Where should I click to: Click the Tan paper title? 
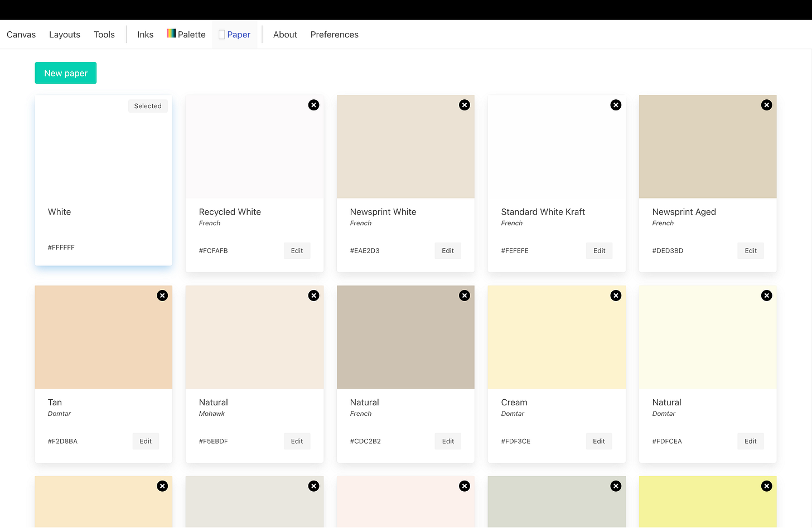pos(55,403)
